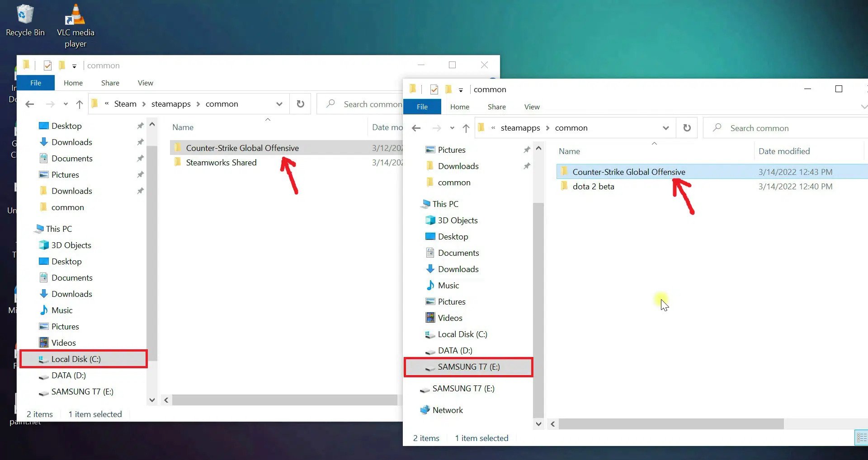This screenshot has width=868, height=460.
Task: Click Steam in left window breadcrumb
Action: pos(125,104)
